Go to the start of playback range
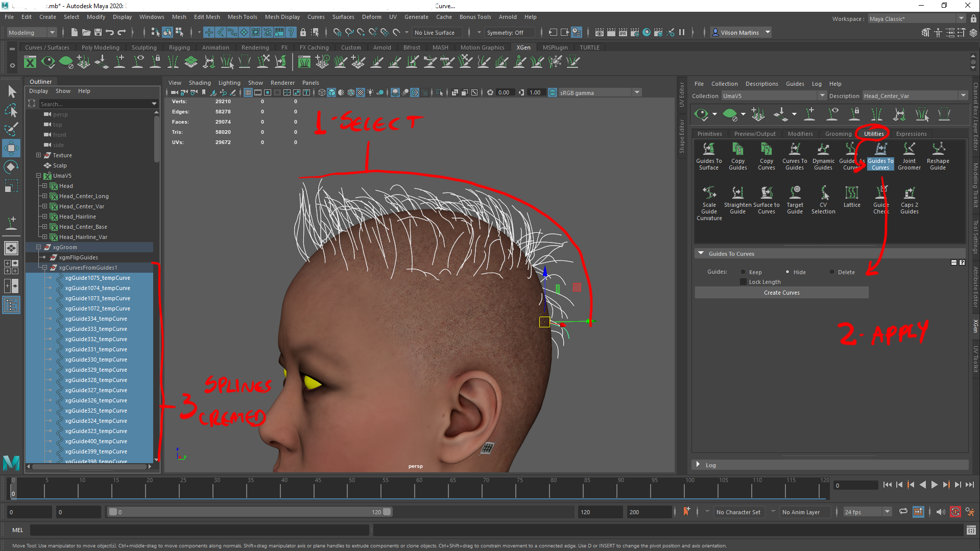The height and width of the screenshot is (551, 980). point(888,485)
